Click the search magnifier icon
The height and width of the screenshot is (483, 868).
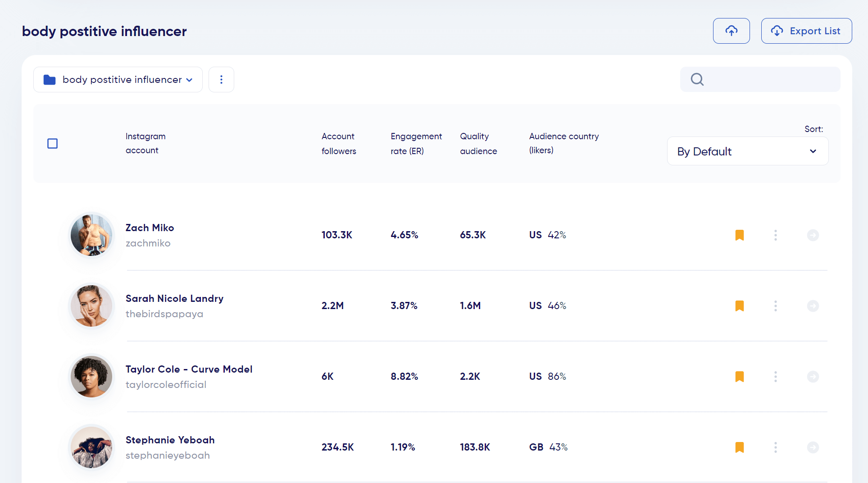697,79
